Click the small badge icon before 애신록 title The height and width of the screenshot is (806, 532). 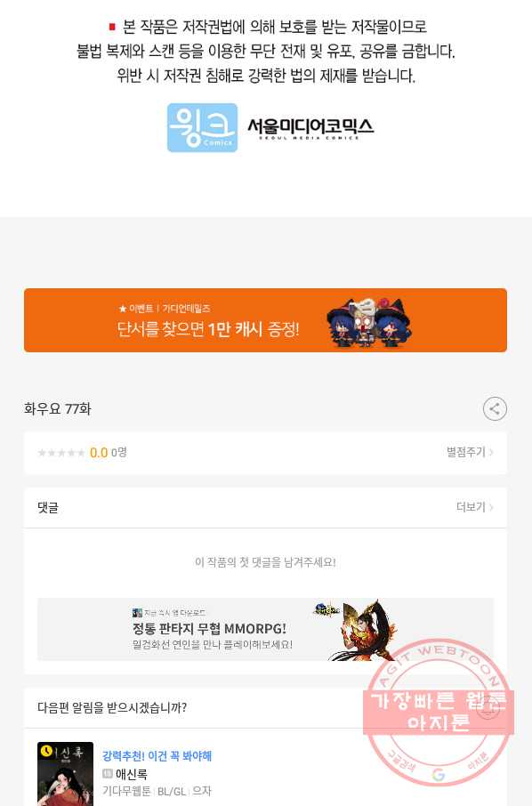(108, 774)
